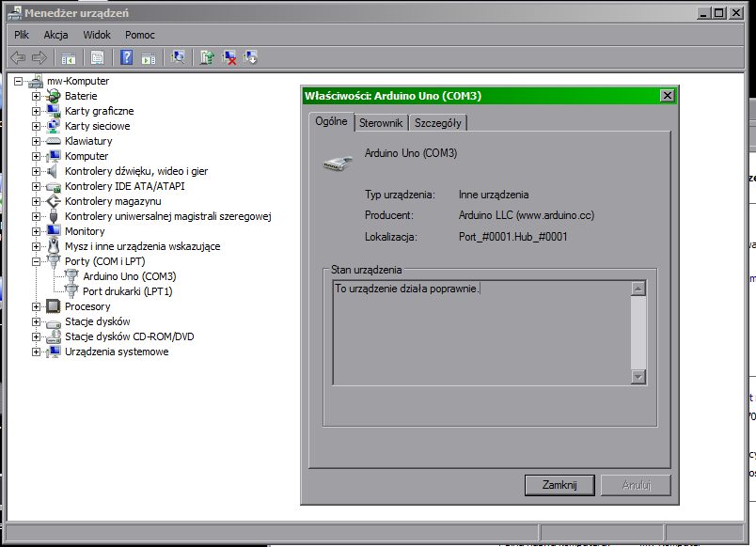Screen dimensions: 756x547
Task: Click the show/hide action pane icon
Action: coord(149,57)
